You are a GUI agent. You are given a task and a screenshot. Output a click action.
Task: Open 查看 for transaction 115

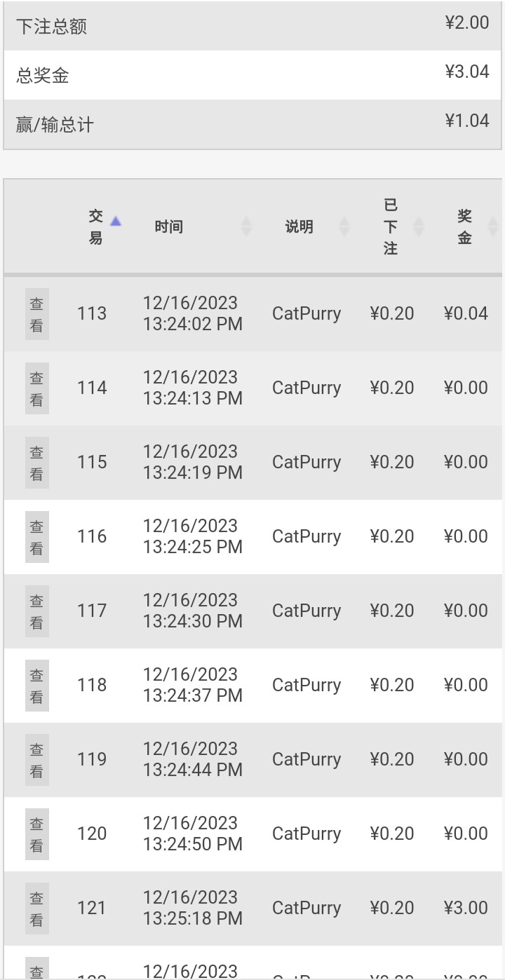(x=37, y=463)
